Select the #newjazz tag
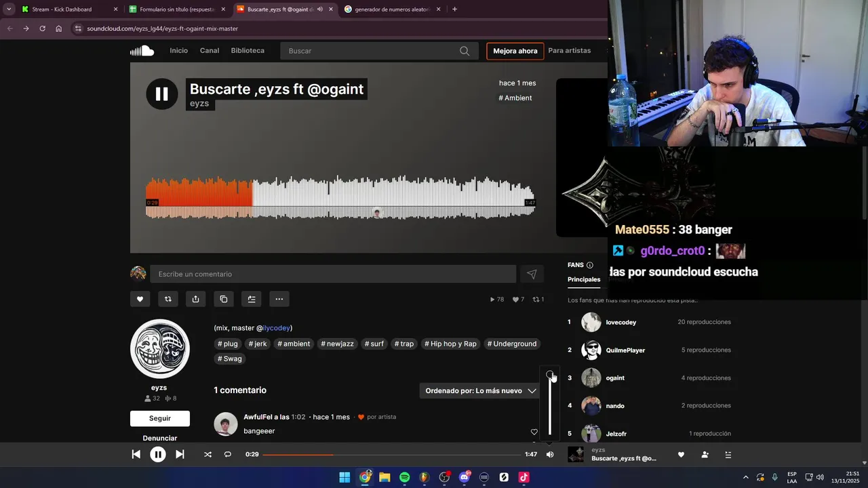The height and width of the screenshot is (488, 868). tap(338, 344)
